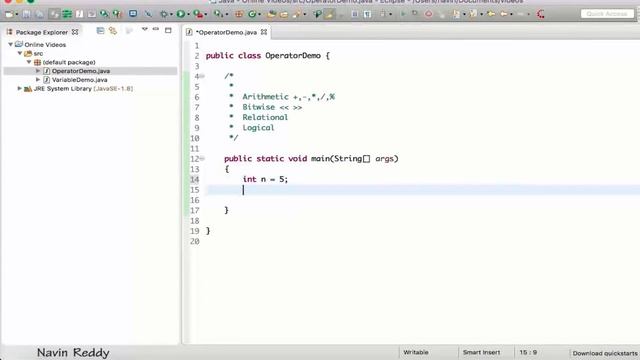Screen dimensions: 640x360
Task: Click OperatorDemo.java file icon in tree
Action: tap(47, 71)
